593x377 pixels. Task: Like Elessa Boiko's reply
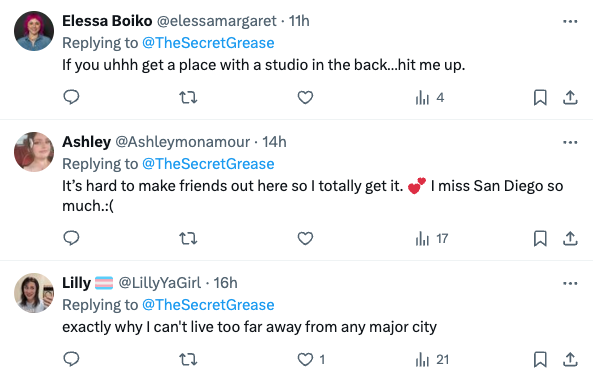click(x=305, y=98)
